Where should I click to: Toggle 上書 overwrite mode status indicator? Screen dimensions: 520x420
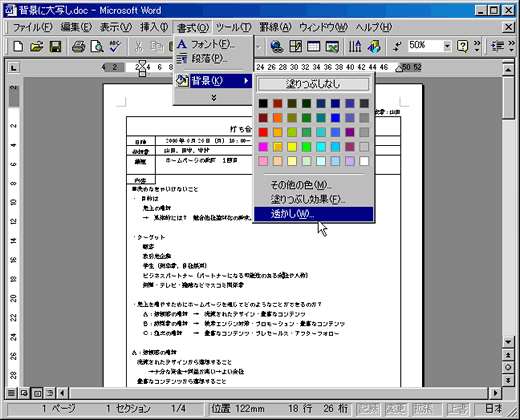tap(457, 409)
